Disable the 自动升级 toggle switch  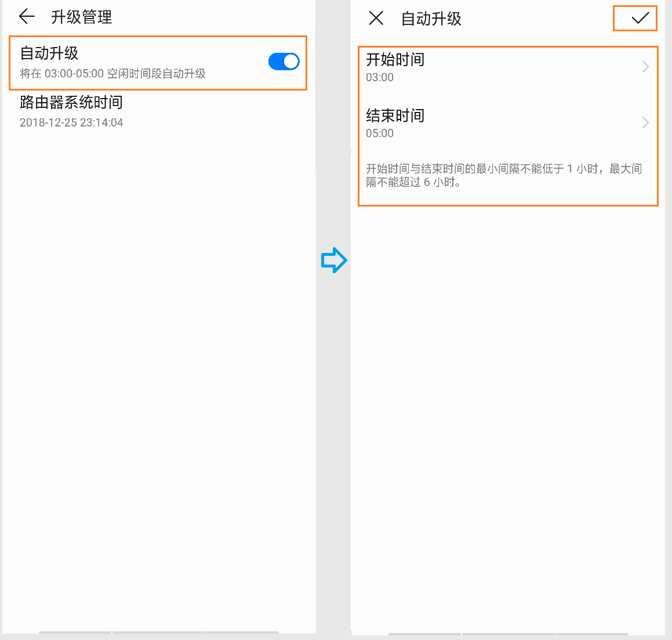284,62
